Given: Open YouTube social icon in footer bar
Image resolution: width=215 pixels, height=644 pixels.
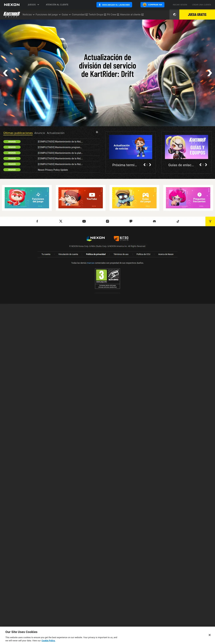Looking at the screenshot, I should [84, 221].
